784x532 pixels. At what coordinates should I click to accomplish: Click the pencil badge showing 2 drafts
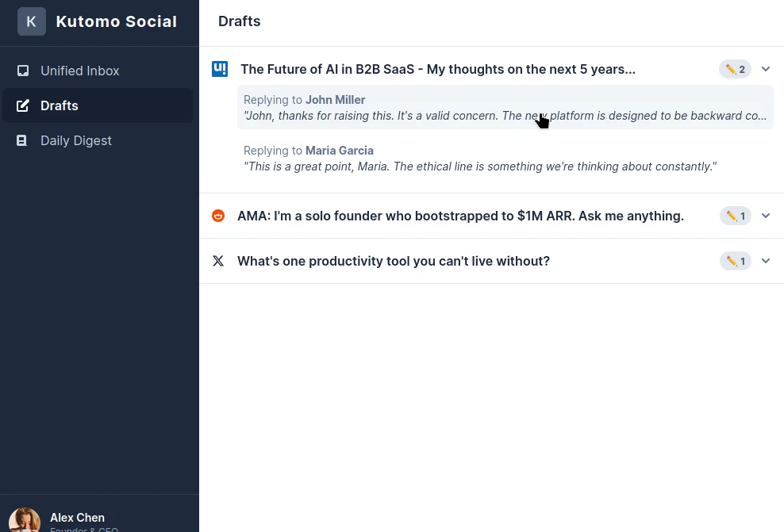click(x=735, y=69)
